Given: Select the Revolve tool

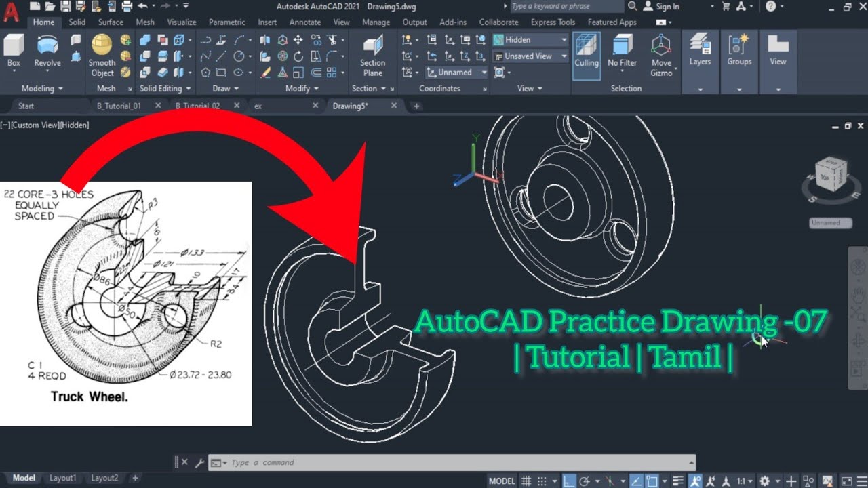Looking at the screenshot, I should click(x=47, y=52).
